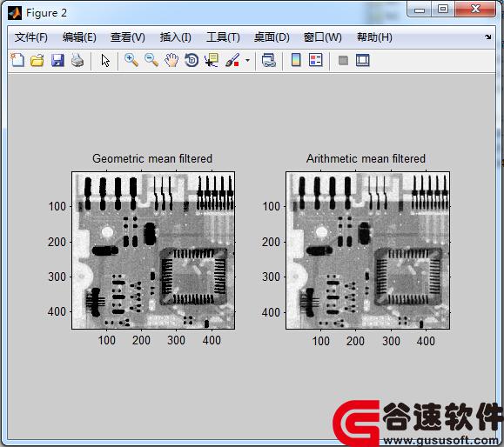504x447 pixels.
Task: Select the Pan hand tool
Action: (171, 60)
